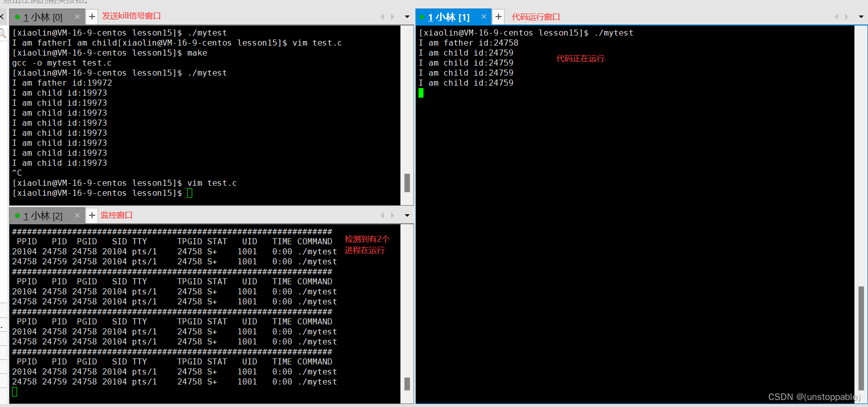This screenshot has width=868, height=407.
Task: Close the 小林 [2] tab
Action: coord(77,215)
